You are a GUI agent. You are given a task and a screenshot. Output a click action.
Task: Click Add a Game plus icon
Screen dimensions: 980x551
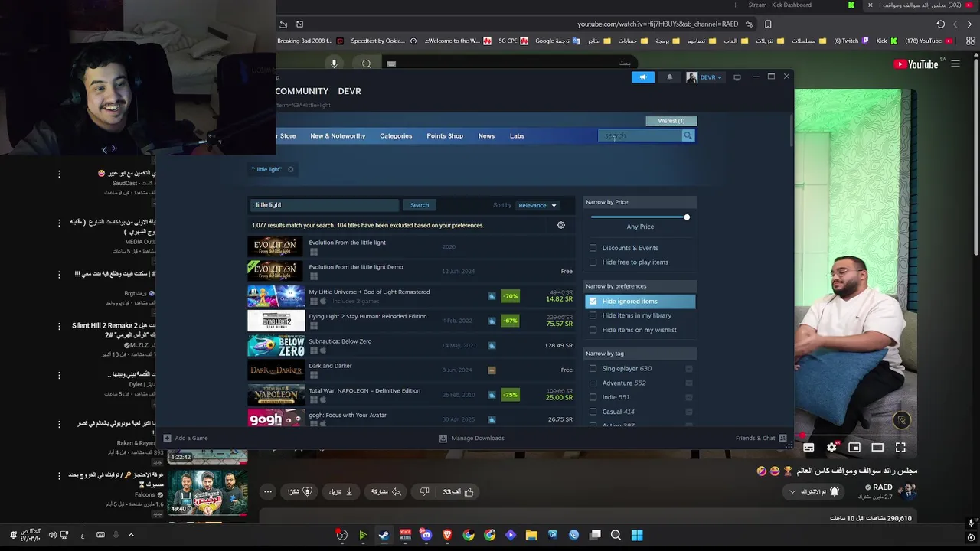point(167,438)
